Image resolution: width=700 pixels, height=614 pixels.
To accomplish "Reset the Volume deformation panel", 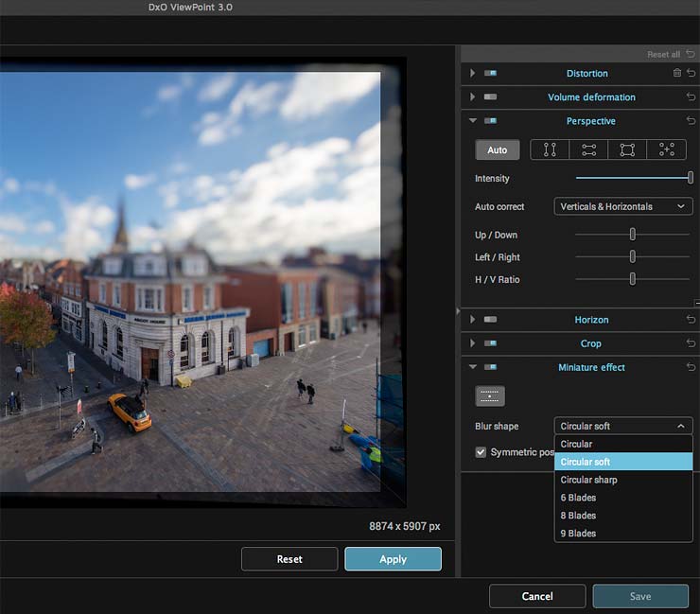I will pos(691,96).
